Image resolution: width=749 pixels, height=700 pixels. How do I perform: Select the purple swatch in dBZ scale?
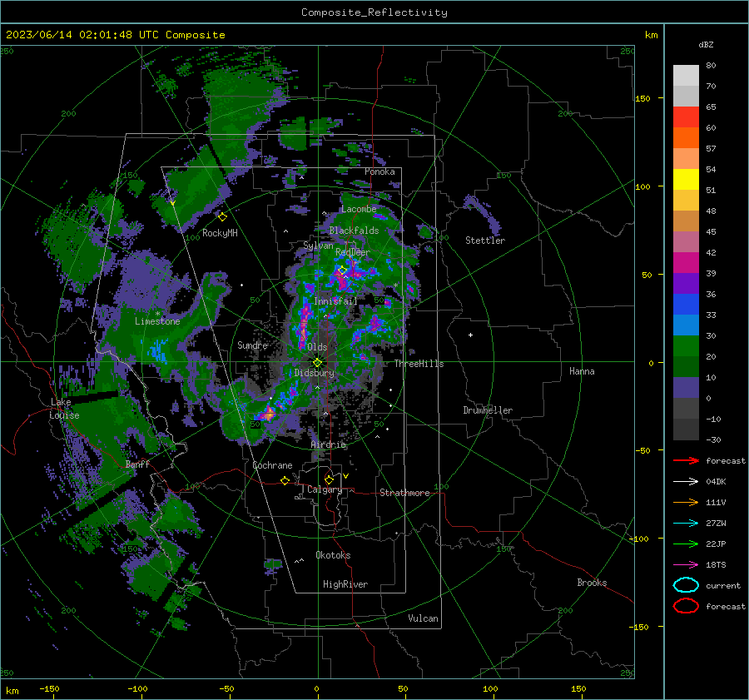point(686,283)
